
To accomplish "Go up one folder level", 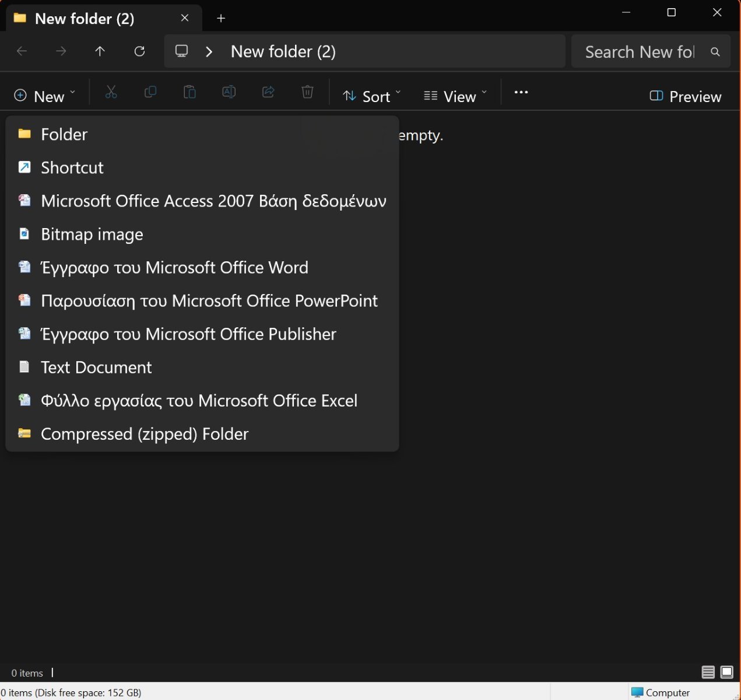I will [100, 51].
